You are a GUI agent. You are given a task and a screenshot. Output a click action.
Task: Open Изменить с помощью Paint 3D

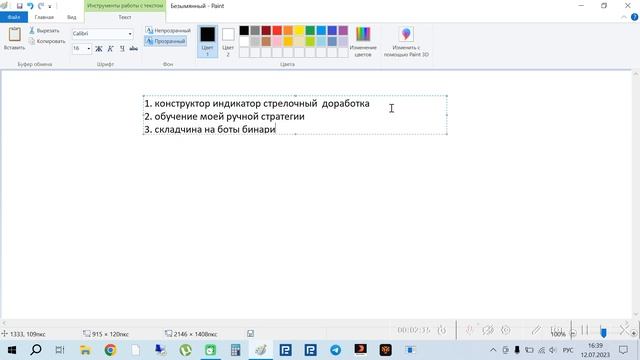pyautogui.click(x=406, y=41)
